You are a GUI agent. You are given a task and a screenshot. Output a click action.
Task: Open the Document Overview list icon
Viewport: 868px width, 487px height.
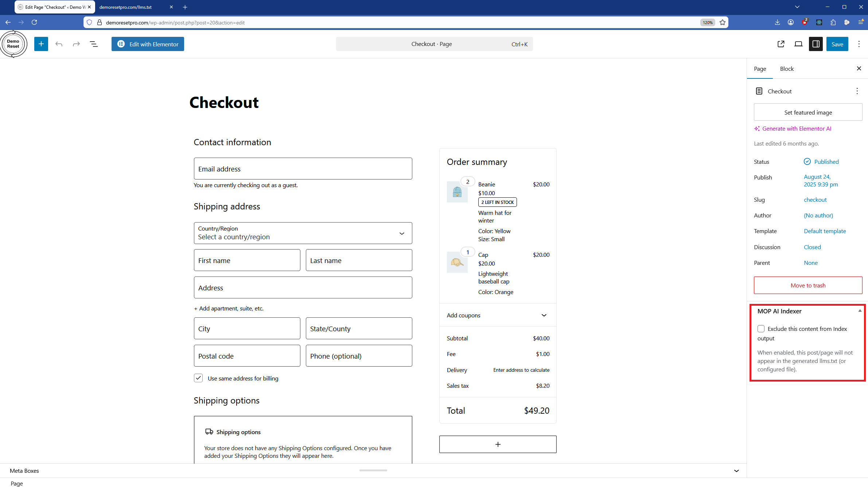(94, 44)
